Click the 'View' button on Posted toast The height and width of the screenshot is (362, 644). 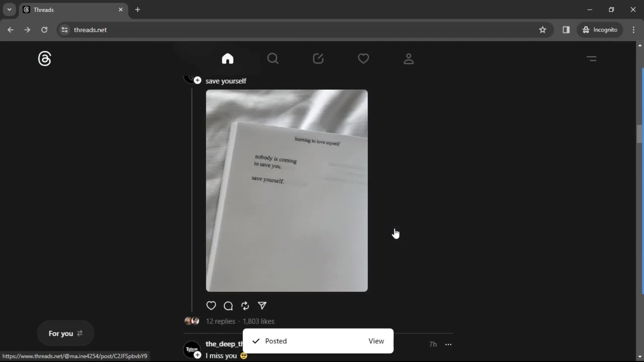point(376,341)
